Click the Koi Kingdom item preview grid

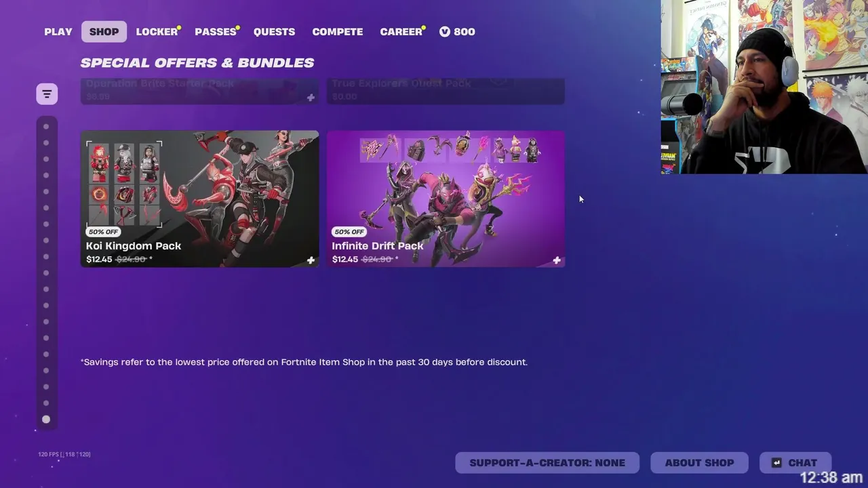coord(124,184)
